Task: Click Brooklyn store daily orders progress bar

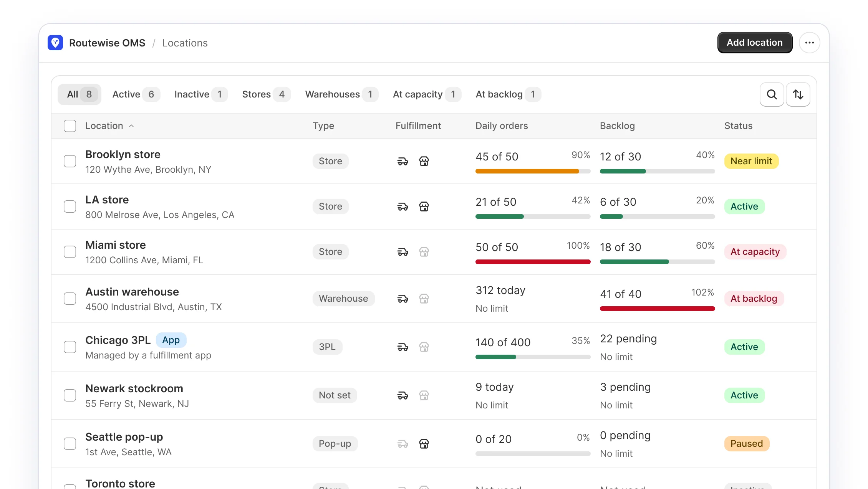Action: pos(533,171)
